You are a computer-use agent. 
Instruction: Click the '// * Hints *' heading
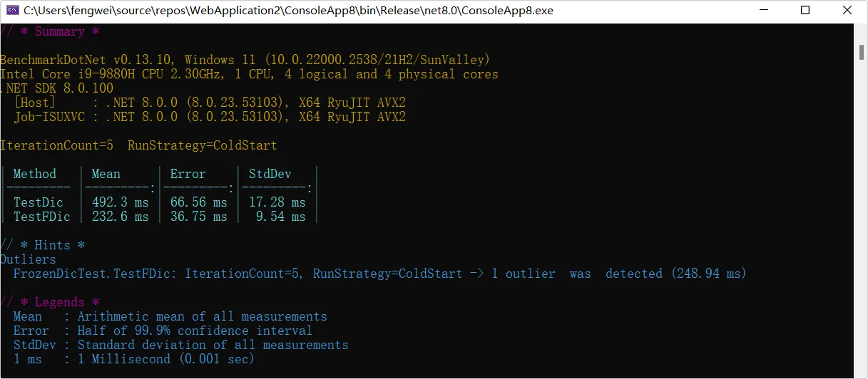tap(43, 245)
